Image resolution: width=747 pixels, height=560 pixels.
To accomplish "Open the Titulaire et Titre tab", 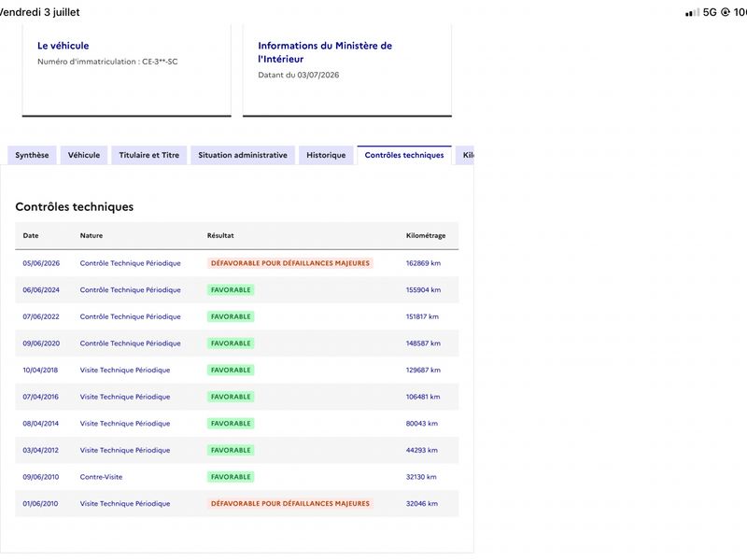I will tap(149, 155).
